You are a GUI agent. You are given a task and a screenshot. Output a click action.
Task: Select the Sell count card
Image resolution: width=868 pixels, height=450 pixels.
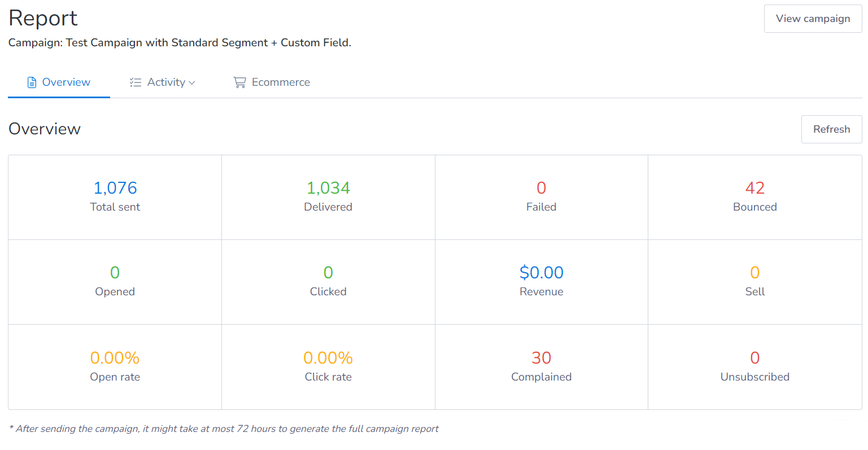click(x=754, y=282)
